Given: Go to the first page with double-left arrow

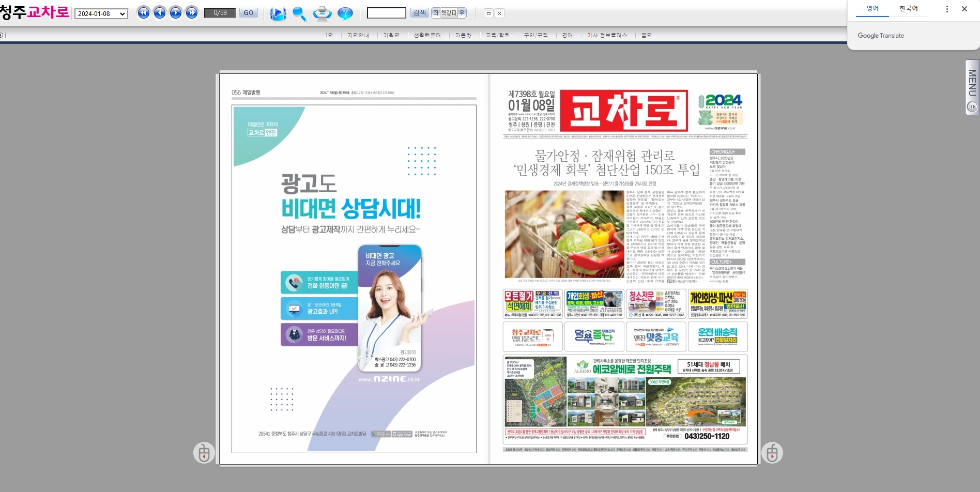Looking at the screenshot, I should click(144, 13).
